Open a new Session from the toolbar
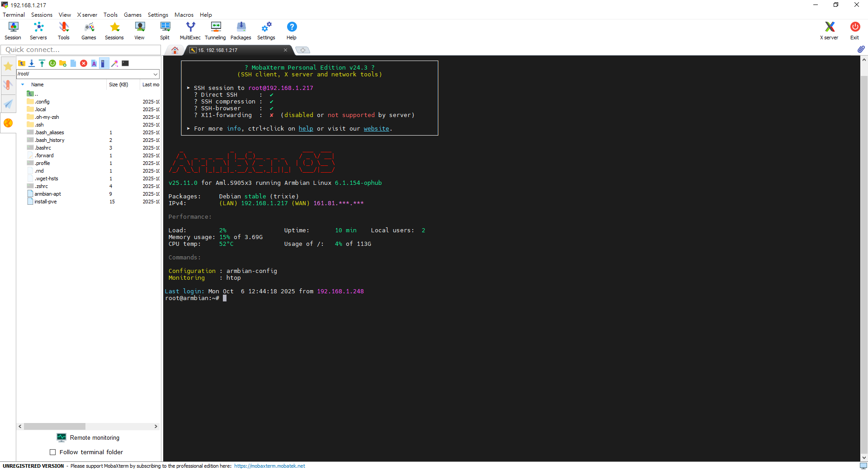 tap(13, 31)
